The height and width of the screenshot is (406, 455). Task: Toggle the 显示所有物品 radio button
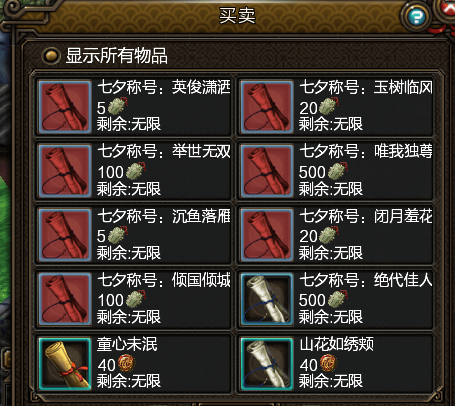click(x=51, y=55)
